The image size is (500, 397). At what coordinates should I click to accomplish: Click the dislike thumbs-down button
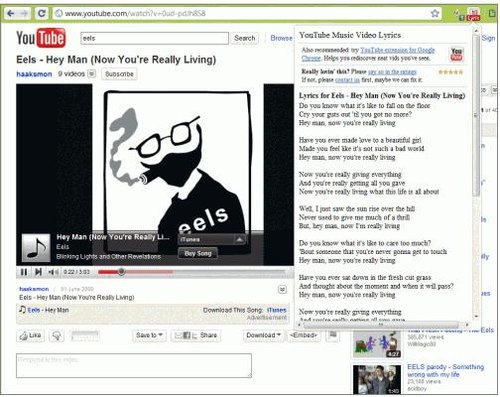57,335
